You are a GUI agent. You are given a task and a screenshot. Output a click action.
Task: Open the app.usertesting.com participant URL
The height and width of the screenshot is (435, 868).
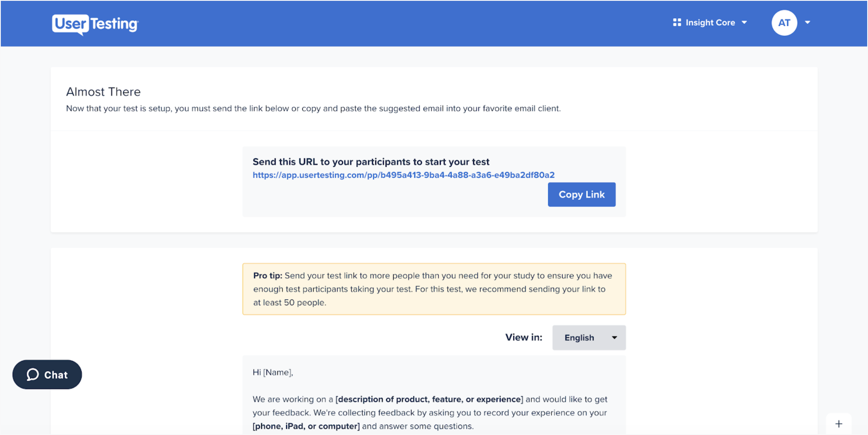tap(404, 175)
